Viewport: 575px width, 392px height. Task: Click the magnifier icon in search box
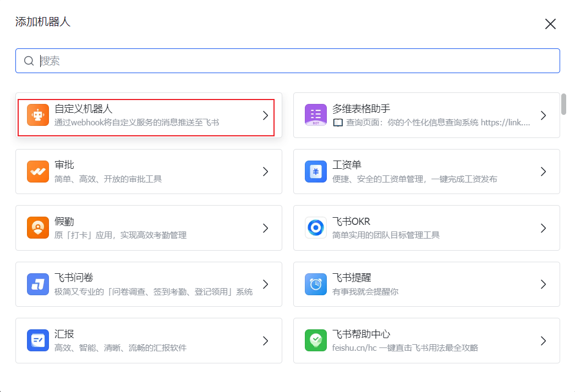pyautogui.click(x=29, y=61)
